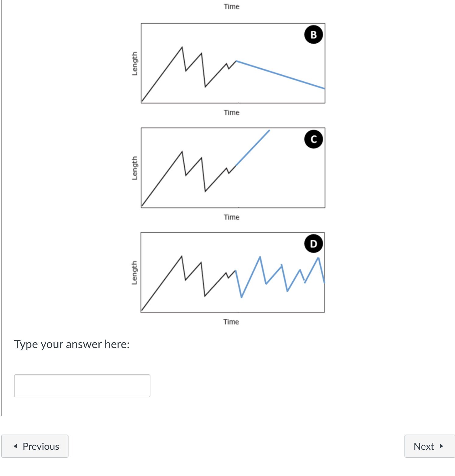Click the declining blue line in graph B

[x=280, y=75]
